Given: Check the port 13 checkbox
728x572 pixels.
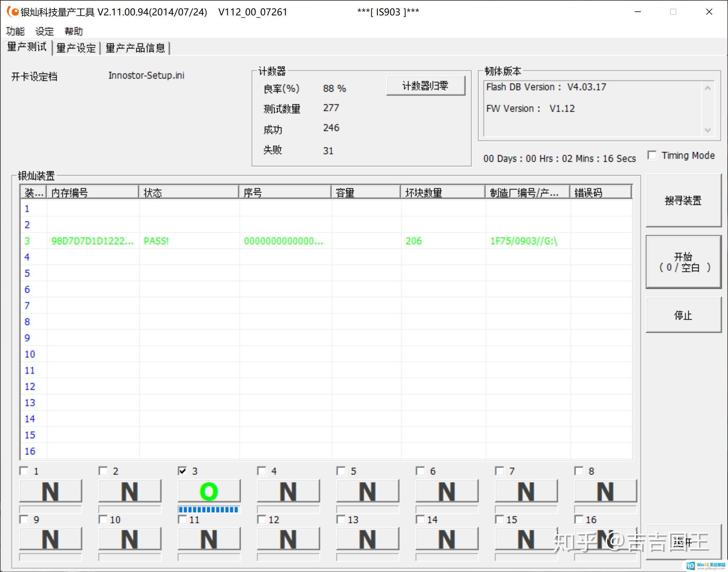Looking at the screenshot, I should tap(341, 519).
